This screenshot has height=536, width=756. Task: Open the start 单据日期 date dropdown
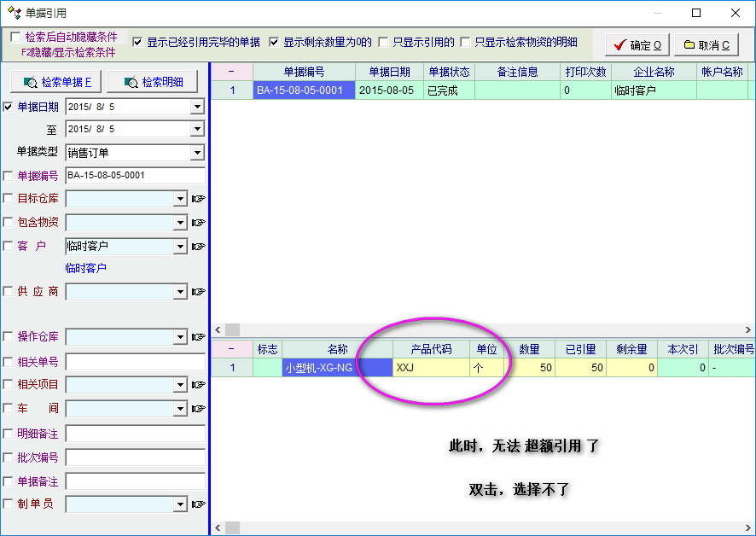click(197, 107)
